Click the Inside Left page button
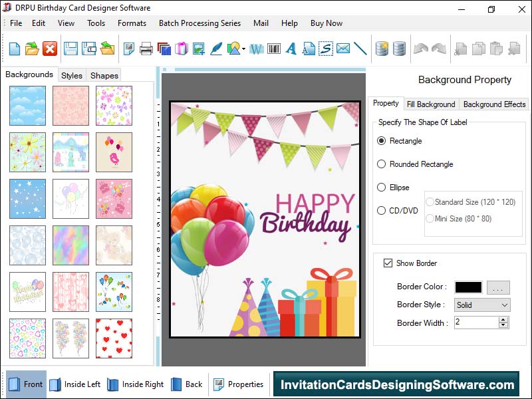 pos(74,384)
